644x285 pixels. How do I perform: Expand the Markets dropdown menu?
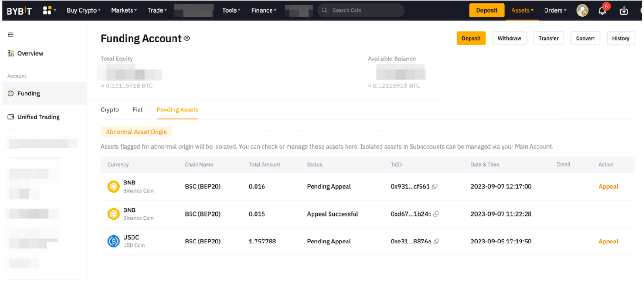(124, 10)
